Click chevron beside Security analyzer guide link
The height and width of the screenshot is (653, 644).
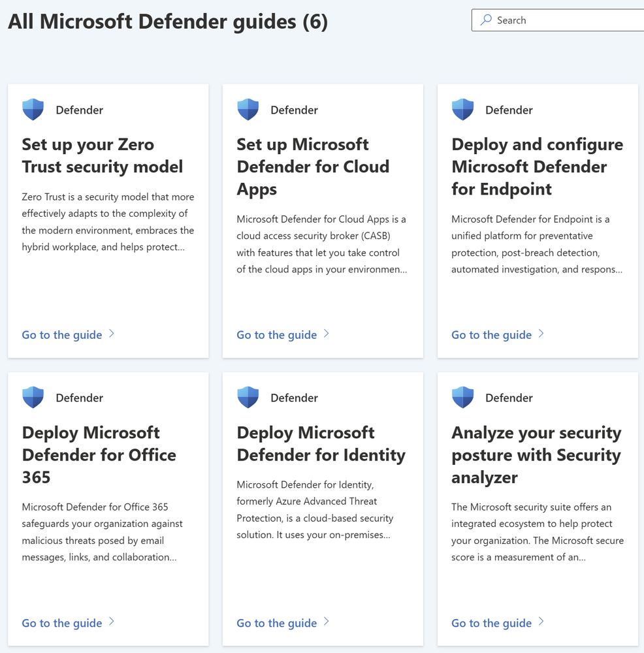pos(541,622)
